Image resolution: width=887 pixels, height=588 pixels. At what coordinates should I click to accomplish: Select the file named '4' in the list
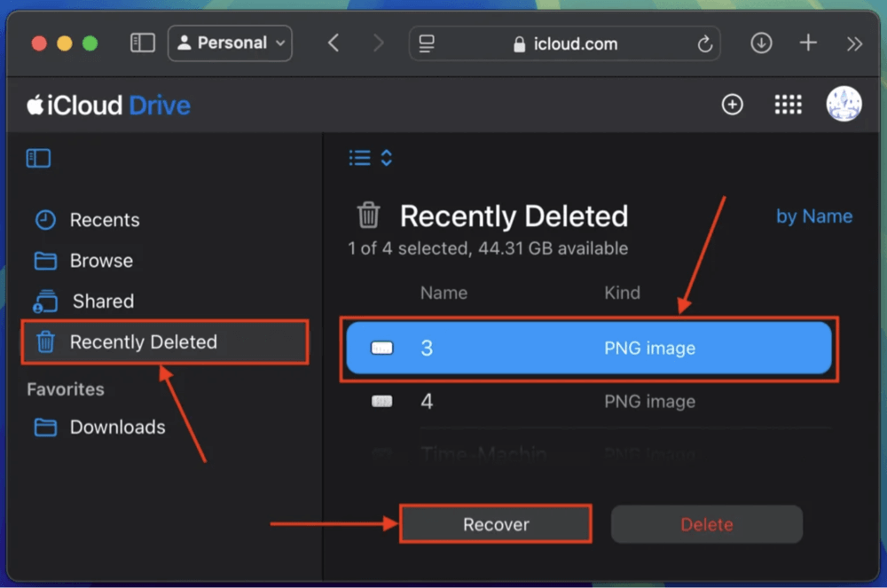pos(532,401)
